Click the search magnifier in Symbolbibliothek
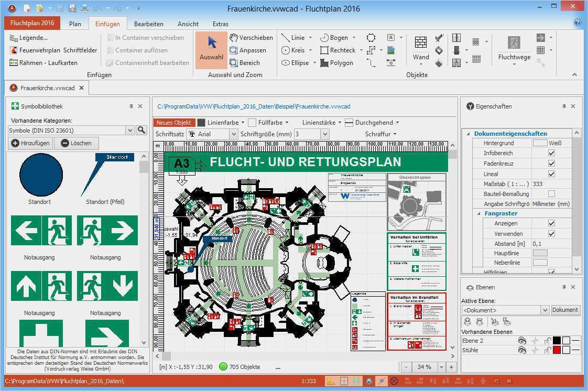 141,130
